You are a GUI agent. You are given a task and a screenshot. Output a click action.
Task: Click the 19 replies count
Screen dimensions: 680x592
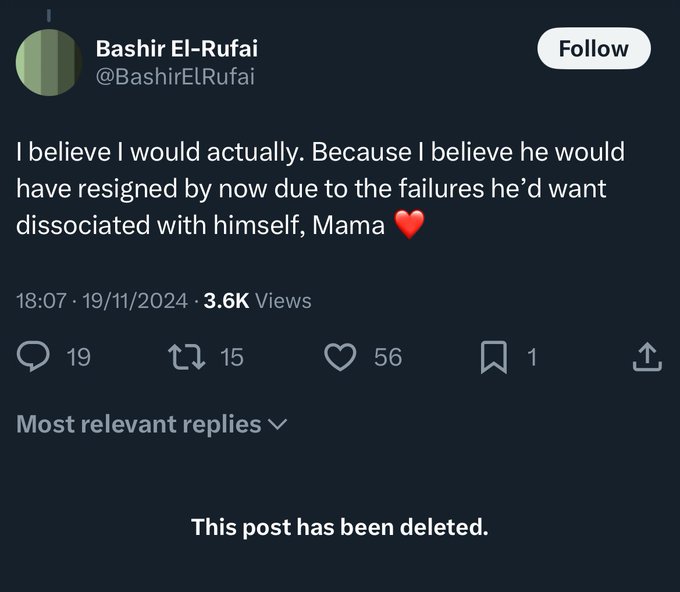tap(78, 357)
